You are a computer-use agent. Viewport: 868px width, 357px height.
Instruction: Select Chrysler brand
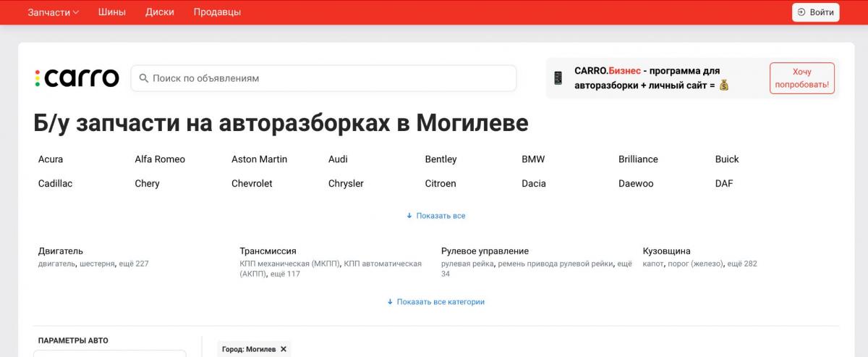point(346,184)
